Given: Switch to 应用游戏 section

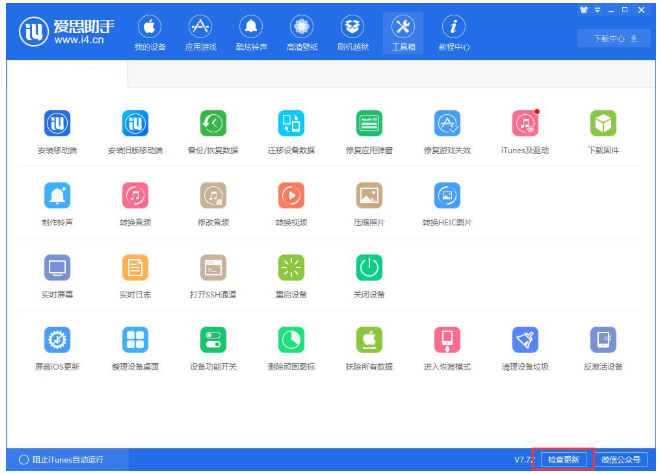Looking at the screenshot, I should pos(200,33).
